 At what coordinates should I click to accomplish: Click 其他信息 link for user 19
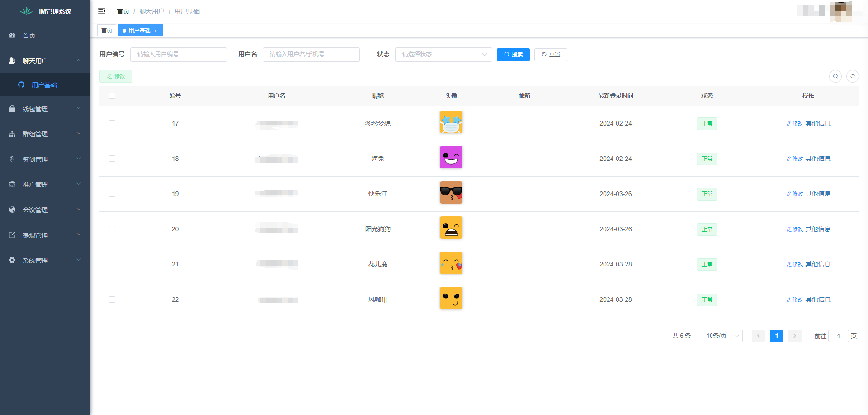pyautogui.click(x=818, y=194)
